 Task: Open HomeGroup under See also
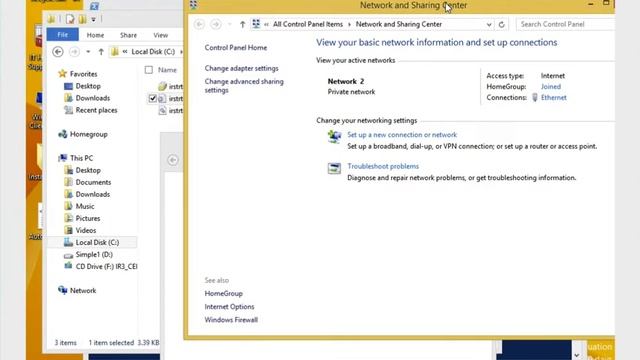pos(224,293)
